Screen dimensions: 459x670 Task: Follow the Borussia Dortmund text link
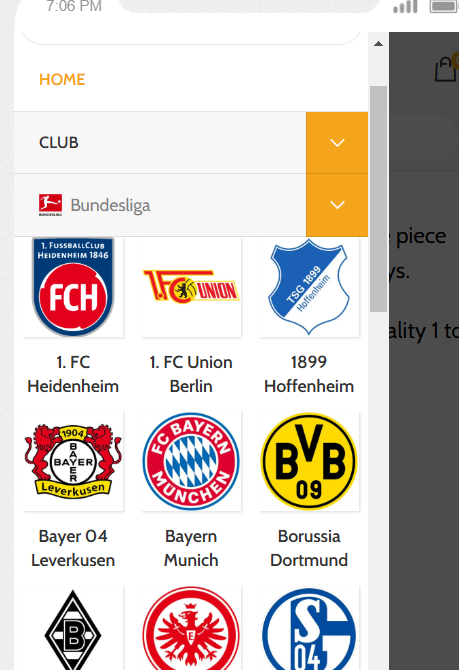click(309, 548)
